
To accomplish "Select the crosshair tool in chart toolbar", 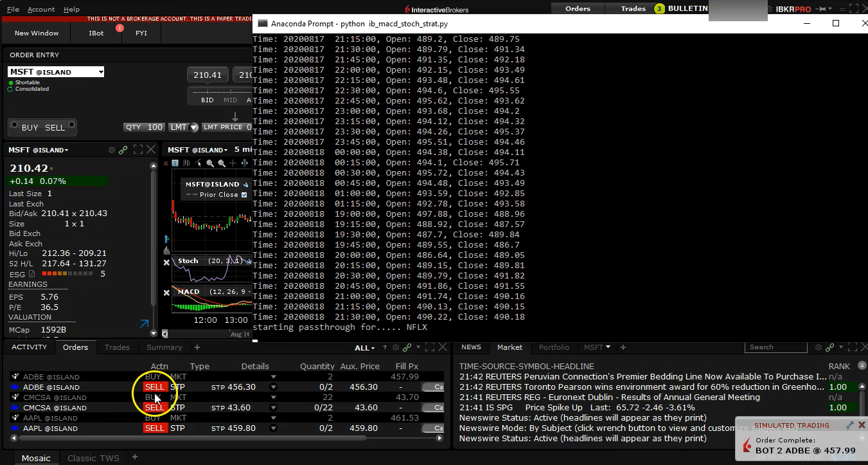I will point(233,163).
